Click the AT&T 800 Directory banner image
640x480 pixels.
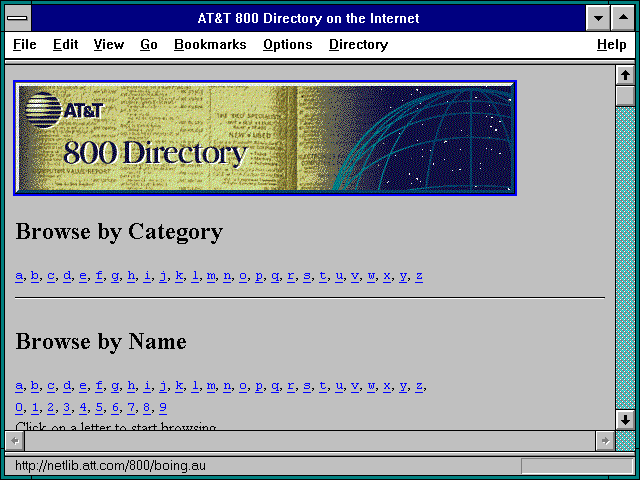click(x=265, y=138)
